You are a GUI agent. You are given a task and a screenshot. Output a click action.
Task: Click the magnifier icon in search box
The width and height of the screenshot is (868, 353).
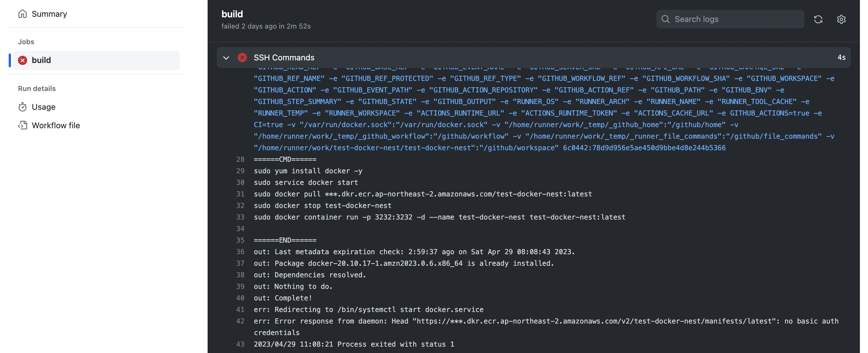(665, 19)
